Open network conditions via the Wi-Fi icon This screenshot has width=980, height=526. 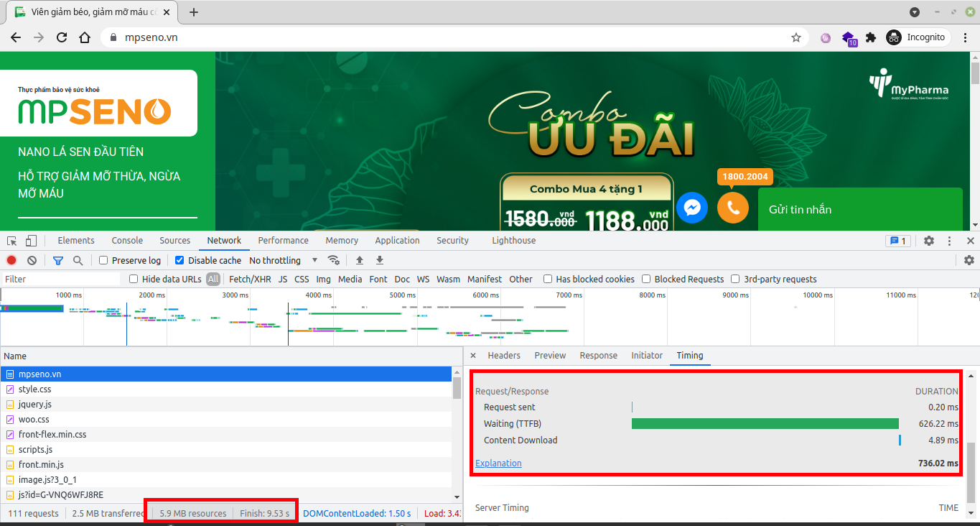click(334, 260)
